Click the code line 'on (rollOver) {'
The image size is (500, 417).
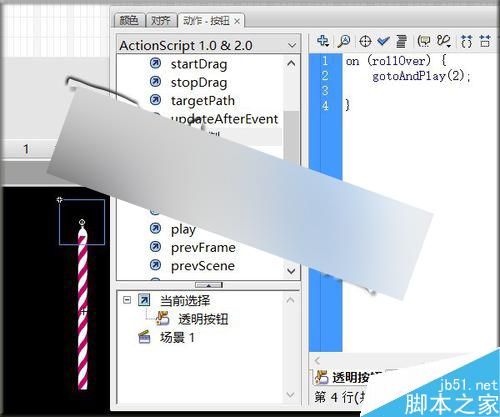tap(396, 61)
